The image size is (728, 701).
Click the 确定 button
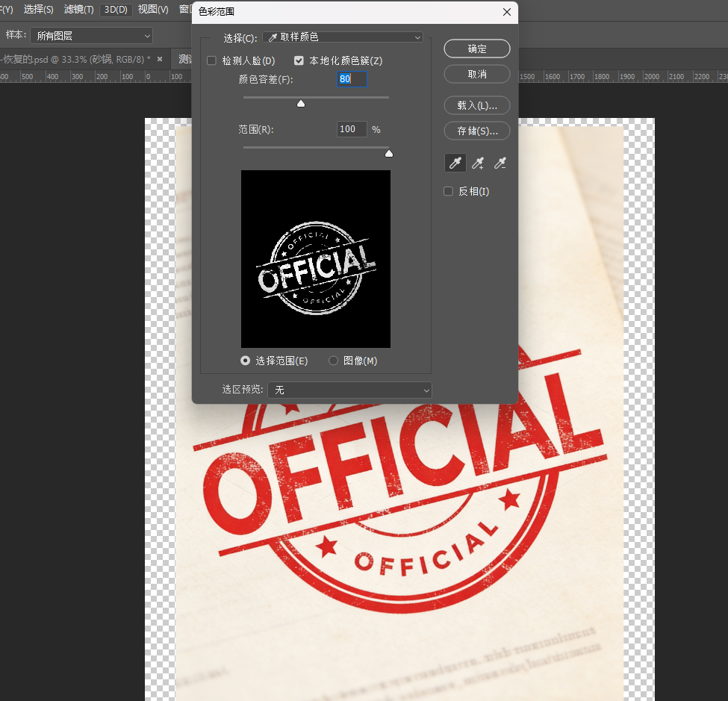477,49
